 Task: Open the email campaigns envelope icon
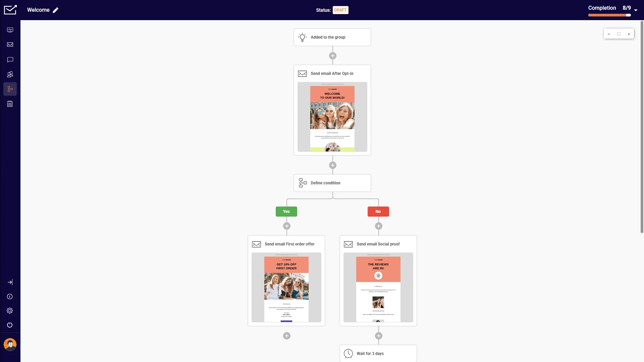coord(10,45)
